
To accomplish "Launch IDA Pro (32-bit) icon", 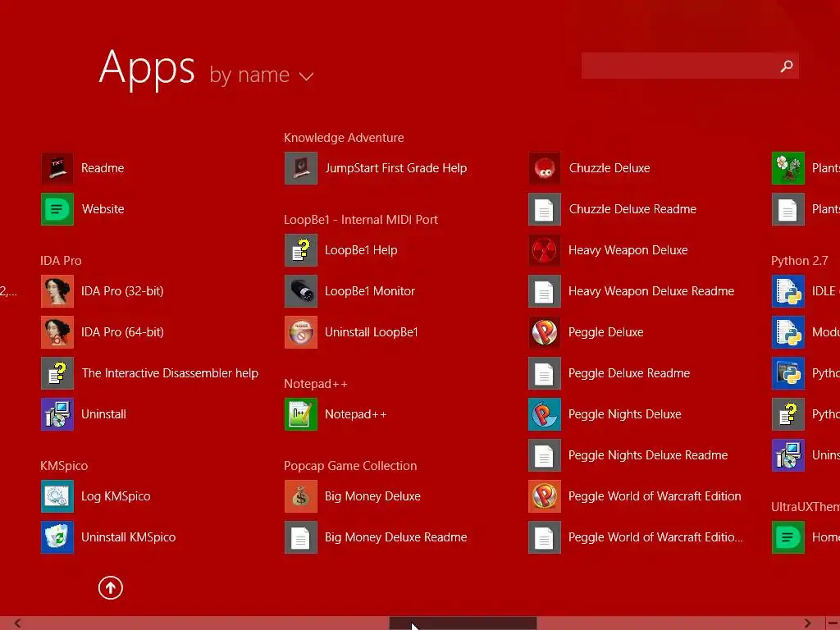I will [x=57, y=291].
